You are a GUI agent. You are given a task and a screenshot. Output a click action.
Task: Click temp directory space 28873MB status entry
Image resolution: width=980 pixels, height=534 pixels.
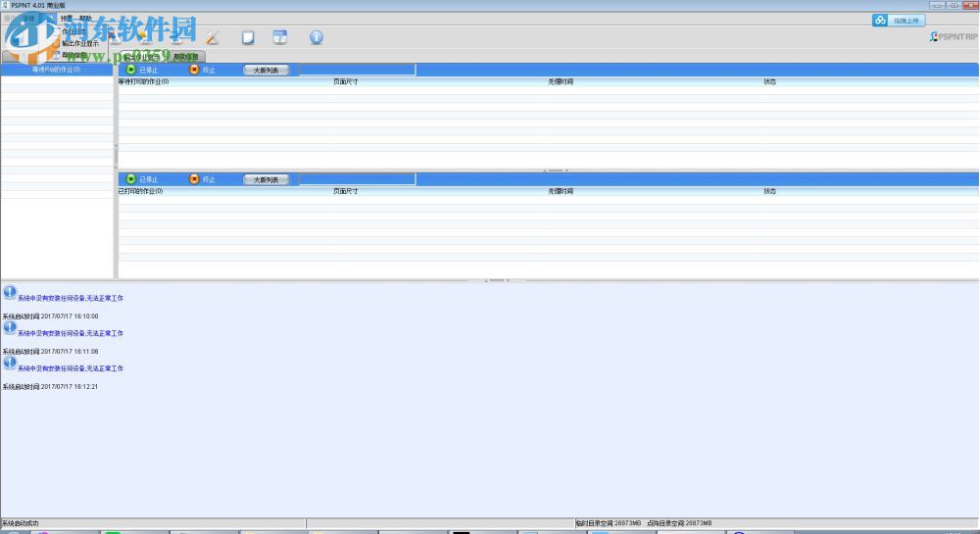[609, 523]
